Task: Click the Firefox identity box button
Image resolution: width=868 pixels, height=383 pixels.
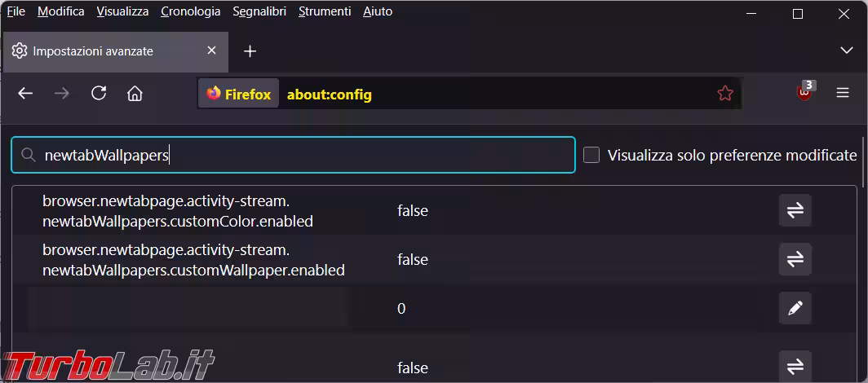Action: (238, 94)
